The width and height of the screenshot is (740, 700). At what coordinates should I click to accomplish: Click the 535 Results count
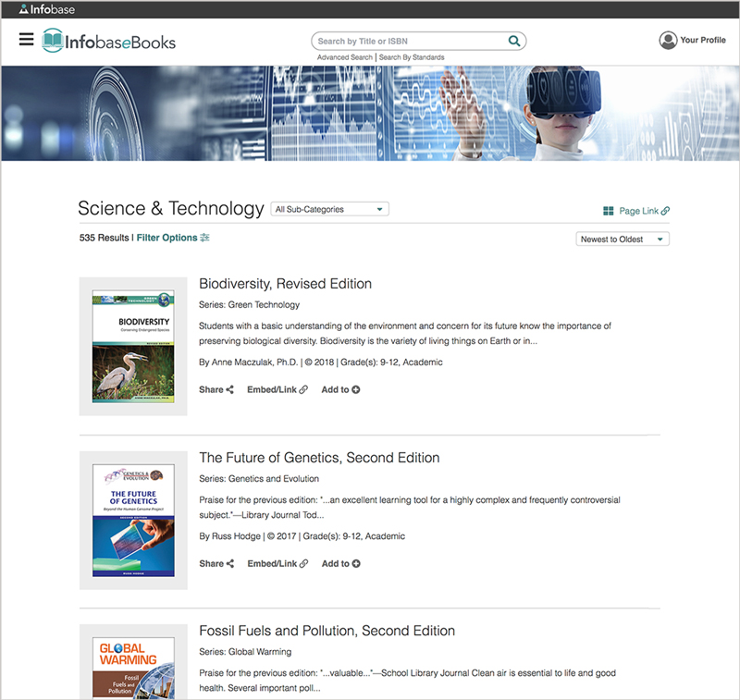(104, 238)
